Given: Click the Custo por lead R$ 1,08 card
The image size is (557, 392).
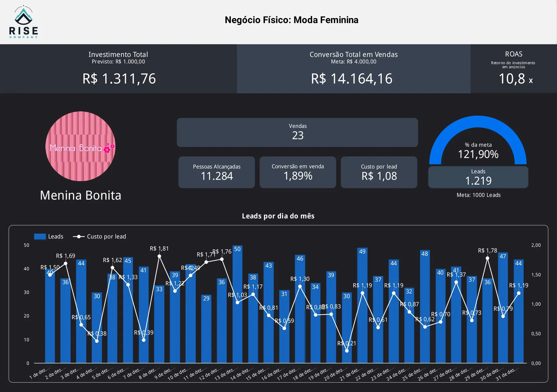Looking at the screenshot, I should [379, 172].
